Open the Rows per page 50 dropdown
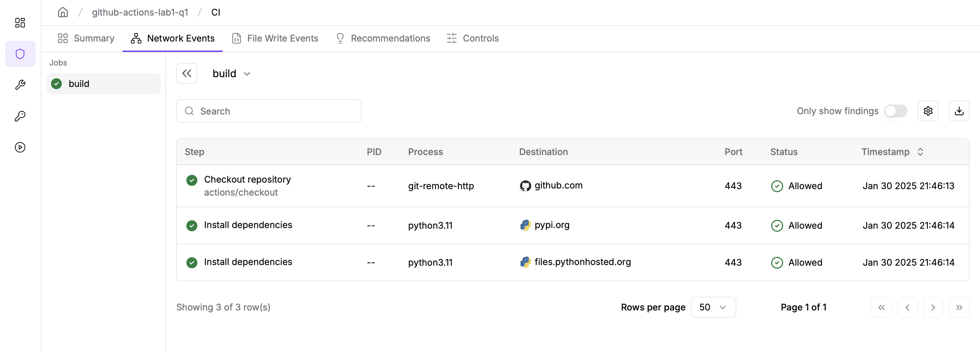 pos(713,307)
